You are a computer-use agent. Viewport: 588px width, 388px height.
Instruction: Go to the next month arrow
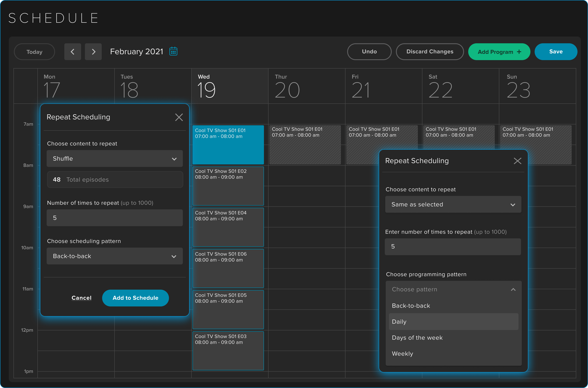tap(93, 52)
